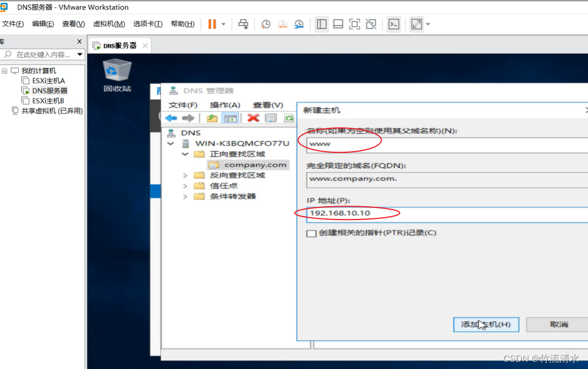The width and height of the screenshot is (588, 369).
Task: Take a snapshot with the clock icon
Action: coord(266,24)
